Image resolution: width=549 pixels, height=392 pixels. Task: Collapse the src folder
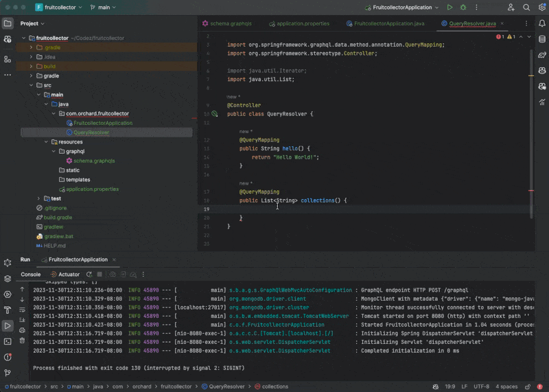click(x=31, y=85)
